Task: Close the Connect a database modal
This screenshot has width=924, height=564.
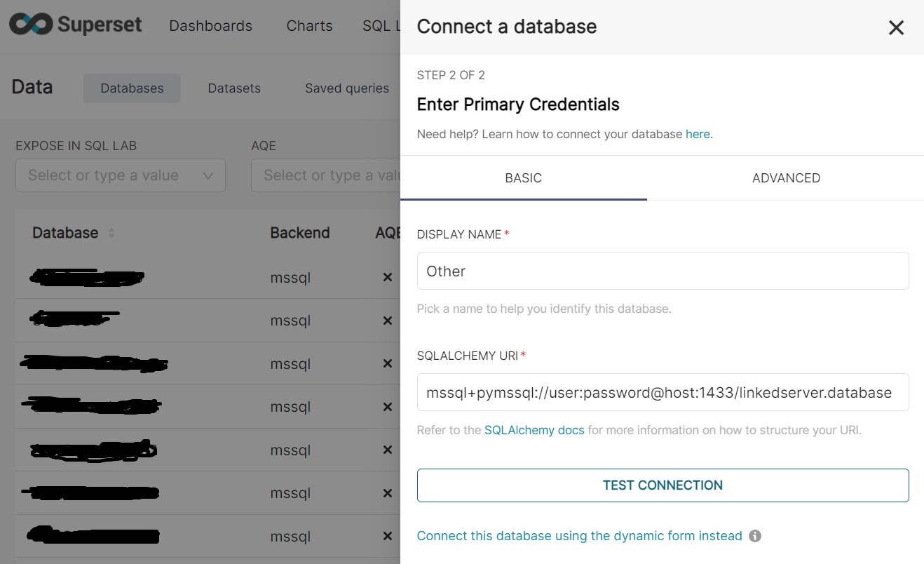Action: click(896, 27)
